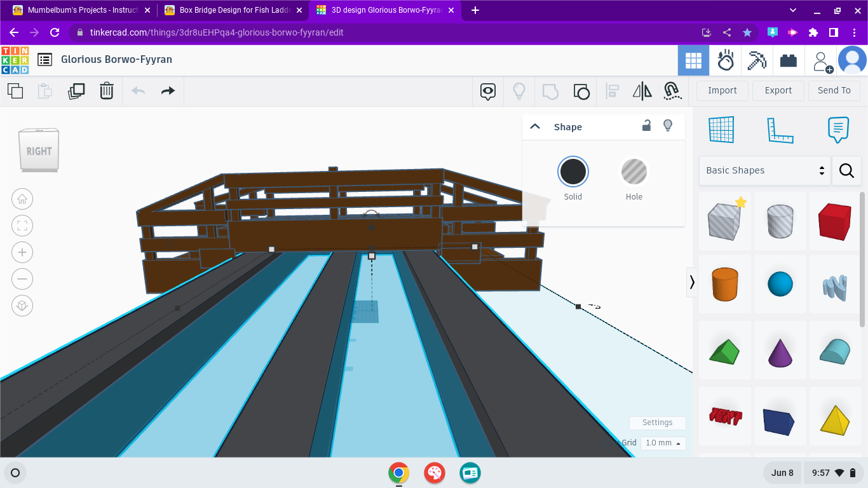Duplicate the selected shape
Screen dimensions: 868x488
pyautogui.click(x=76, y=91)
